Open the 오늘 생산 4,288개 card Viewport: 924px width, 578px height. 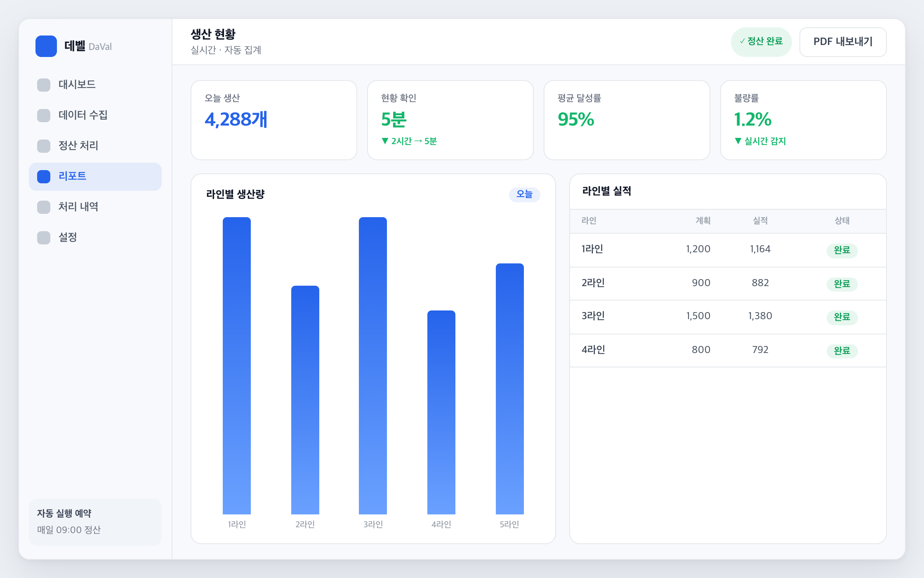tap(274, 120)
